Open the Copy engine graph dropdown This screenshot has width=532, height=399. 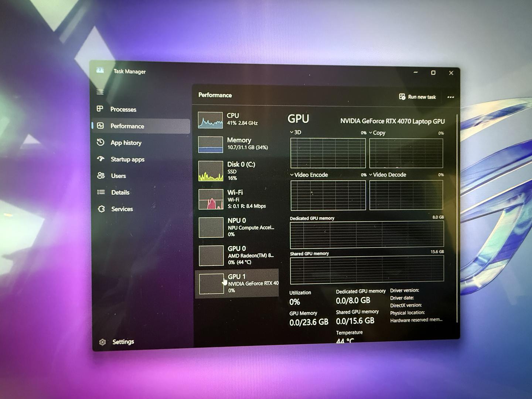tap(377, 133)
